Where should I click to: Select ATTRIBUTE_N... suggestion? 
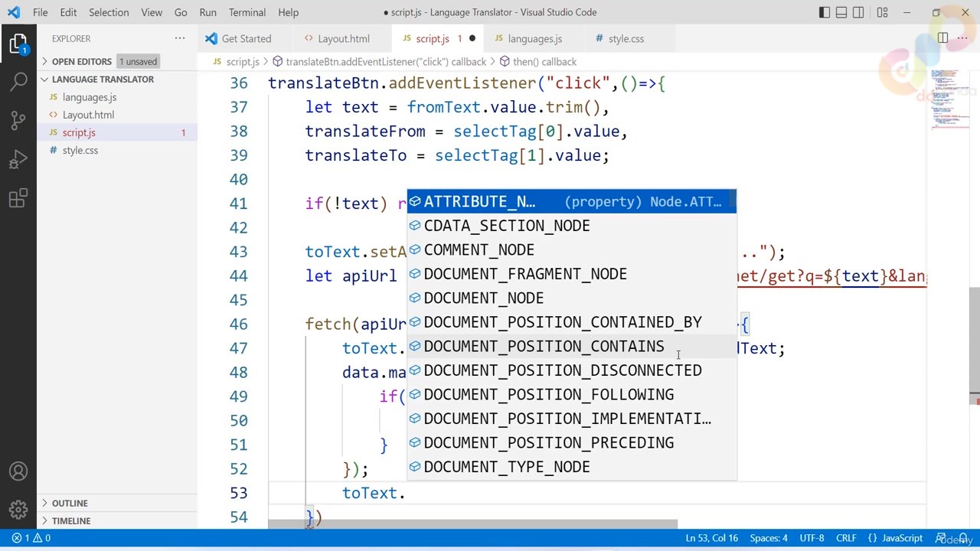click(571, 201)
